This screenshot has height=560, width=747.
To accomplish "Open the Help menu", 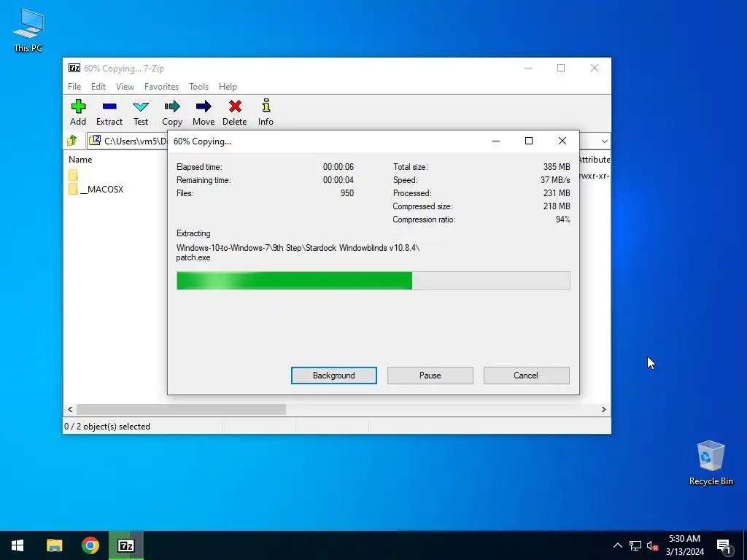I will 228,87.
